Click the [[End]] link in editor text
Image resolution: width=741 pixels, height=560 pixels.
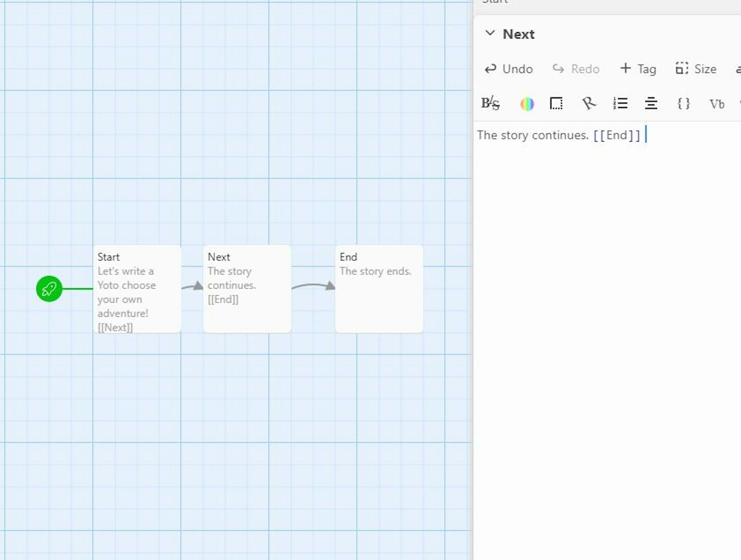[617, 135]
